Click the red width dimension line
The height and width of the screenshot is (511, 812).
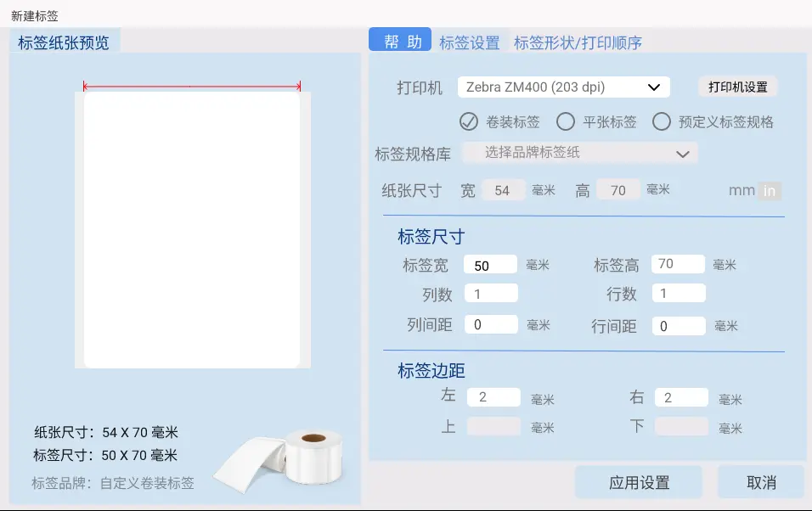(x=192, y=86)
